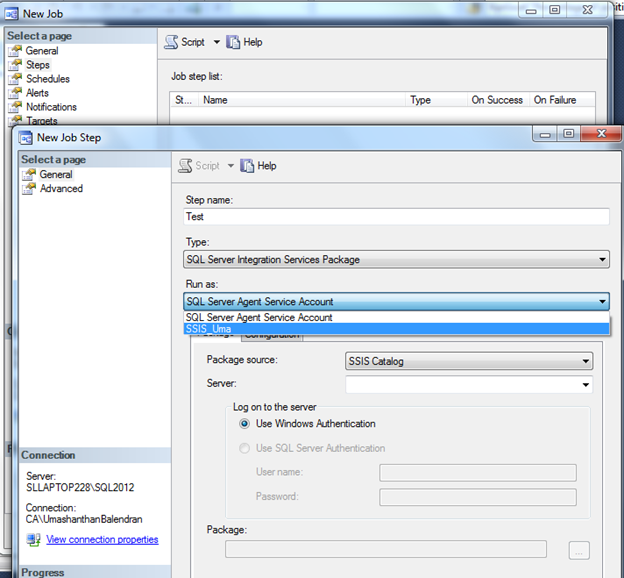Open Server dropdown
624x578 pixels.
(x=469, y=385)
